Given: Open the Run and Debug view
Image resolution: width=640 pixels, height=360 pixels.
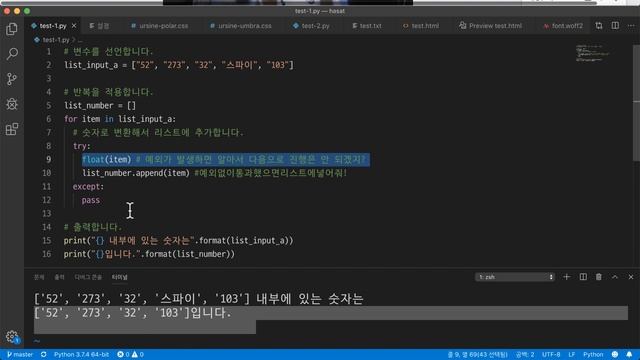Looking at the screenshot, I should click(12, 104).
